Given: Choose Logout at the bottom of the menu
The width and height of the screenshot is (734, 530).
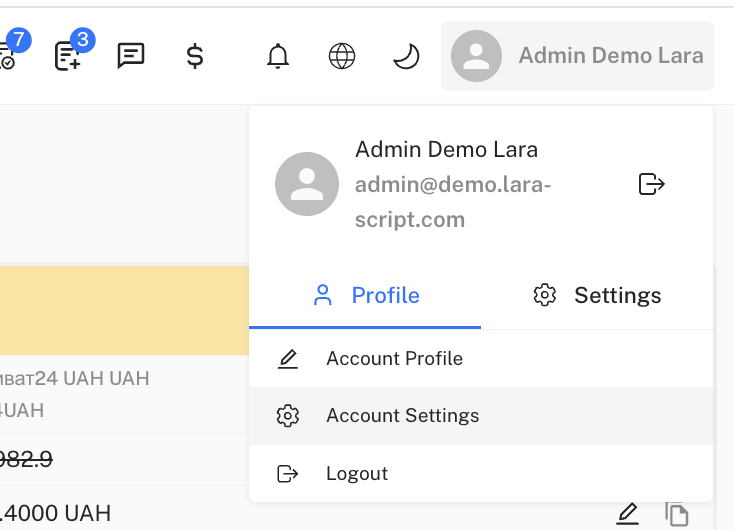Looking at the screenshot, I should [356, 474].
